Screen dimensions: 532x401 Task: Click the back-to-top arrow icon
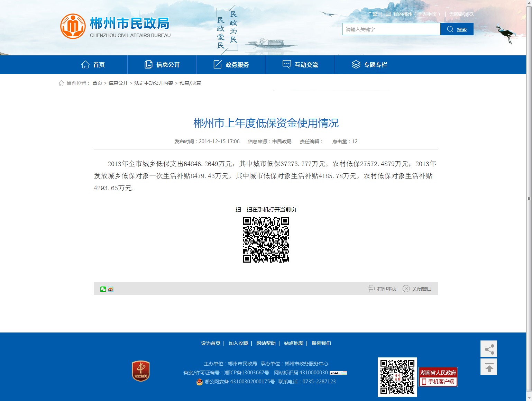(x=489, y=367)
